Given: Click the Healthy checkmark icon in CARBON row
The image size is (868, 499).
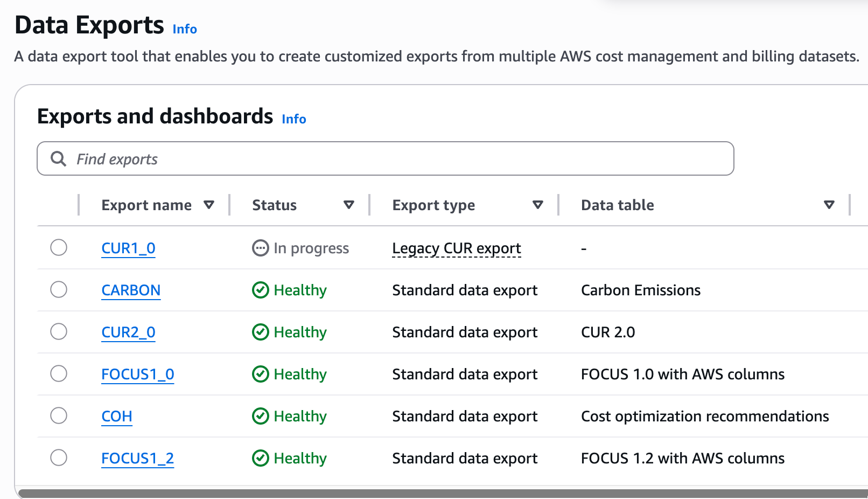Looking at the screenshot, I should click(x=261, y=290).
